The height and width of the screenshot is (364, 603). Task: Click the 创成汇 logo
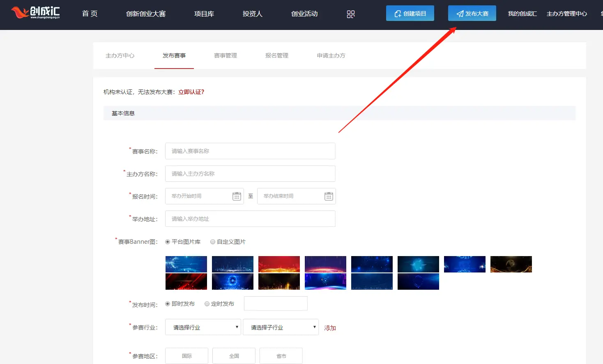35,13
